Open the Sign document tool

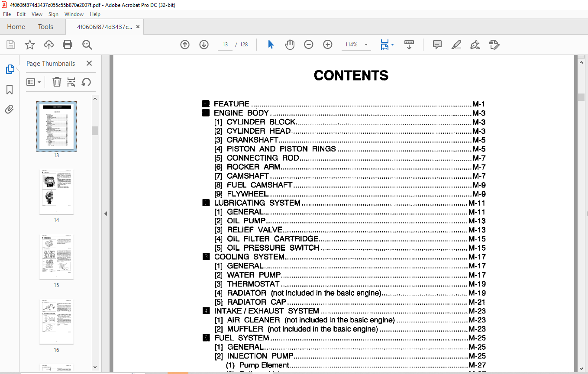(x=475, y=45)
